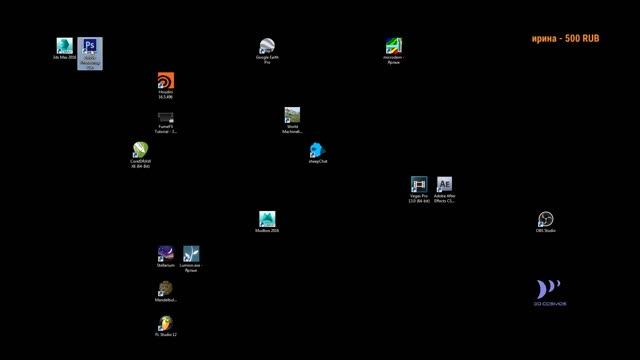Select the Adobe After Effects shortcut

tap(444, 190)
